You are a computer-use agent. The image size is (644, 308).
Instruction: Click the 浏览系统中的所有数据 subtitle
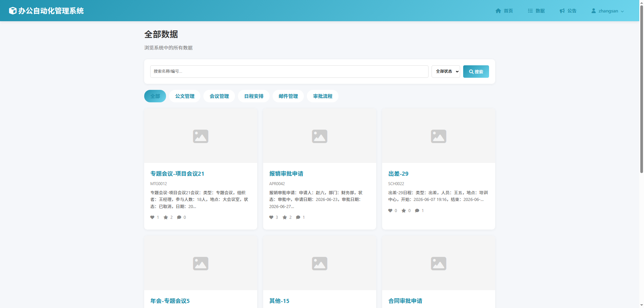[x=168, y=48]
